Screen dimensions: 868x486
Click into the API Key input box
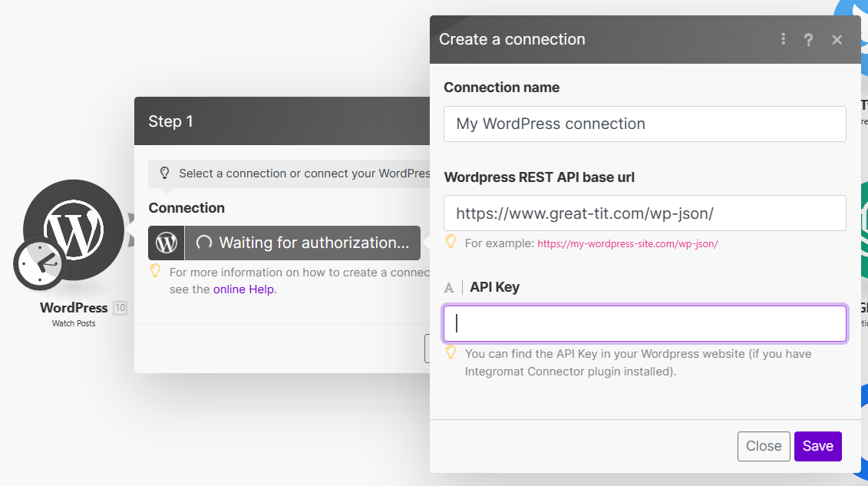pyautogui.click(x=645, y=323)
